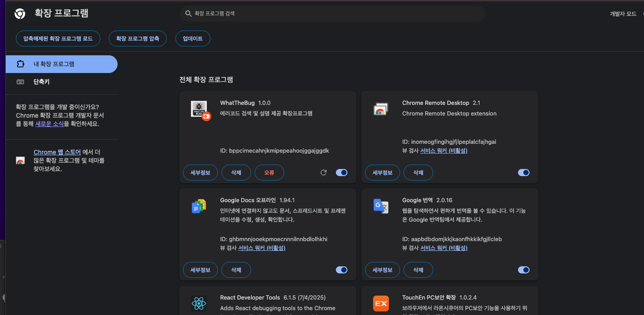Open 세부정보 for Google 번역
Viewport: 644px width, 315px height.
point(382,270)
